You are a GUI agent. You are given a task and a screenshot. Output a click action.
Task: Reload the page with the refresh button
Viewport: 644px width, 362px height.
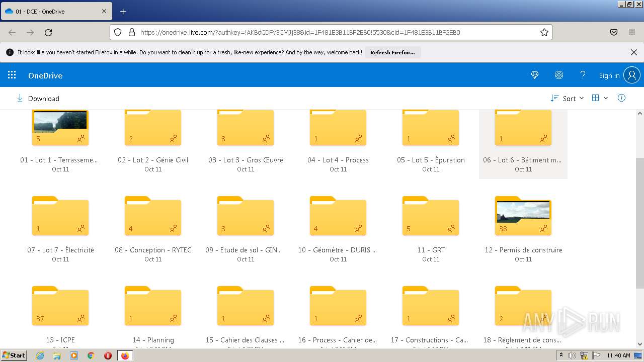48,32
